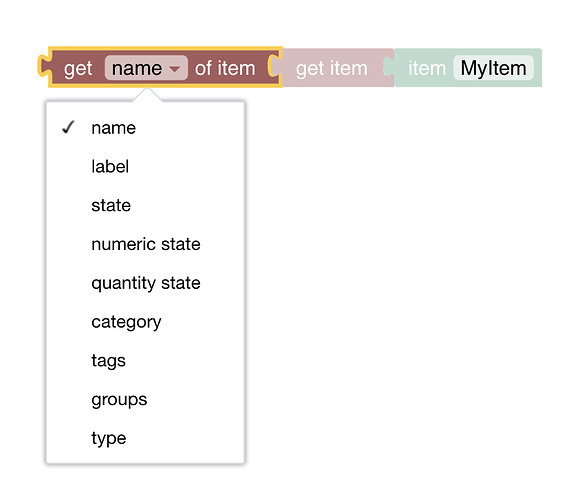Pick 'tags' in the attribute menu
The height and width of the screenshot is (500, 566).
click(x=145, y=361)
